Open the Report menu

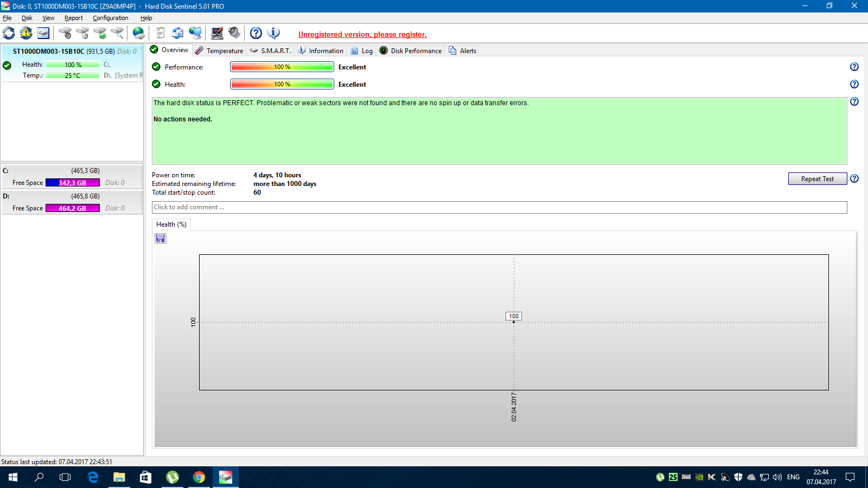[74, 18]
